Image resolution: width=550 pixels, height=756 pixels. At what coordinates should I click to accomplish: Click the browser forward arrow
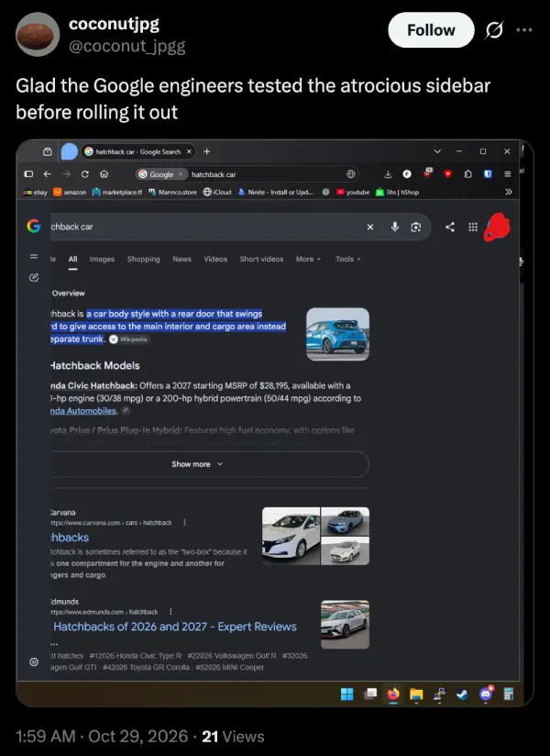coord(66,174)
